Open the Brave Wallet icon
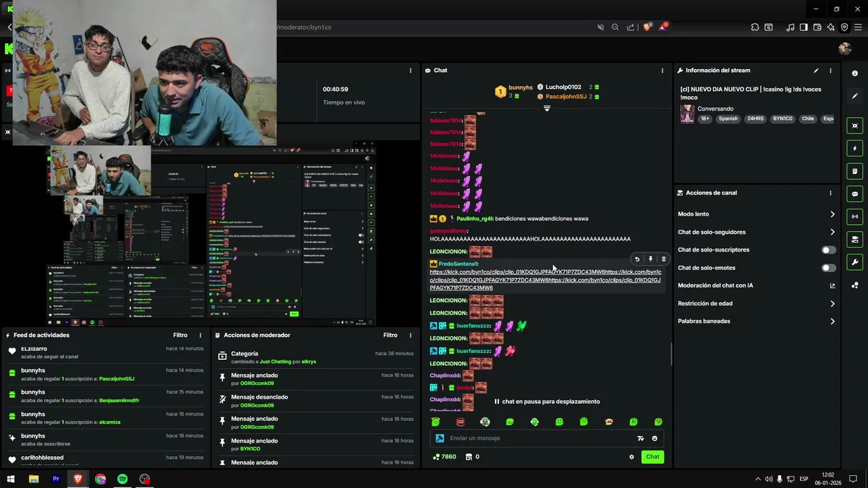This screenshot has height=488, width=868. [817, 27]
